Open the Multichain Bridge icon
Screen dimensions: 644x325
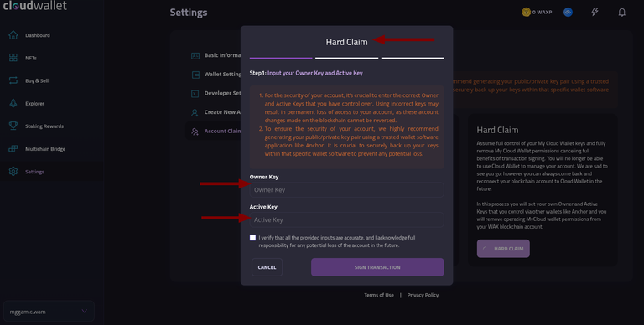13,148
